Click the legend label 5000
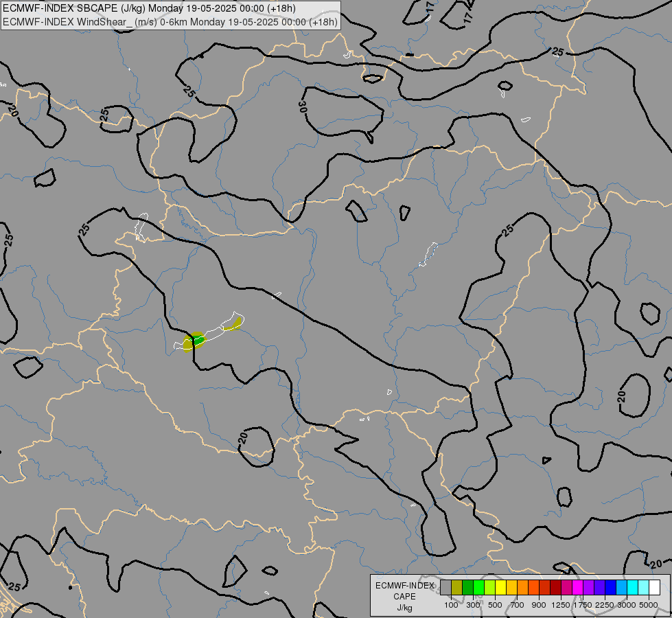The width and height of the screenshot is (672, 618). (649, 605)
